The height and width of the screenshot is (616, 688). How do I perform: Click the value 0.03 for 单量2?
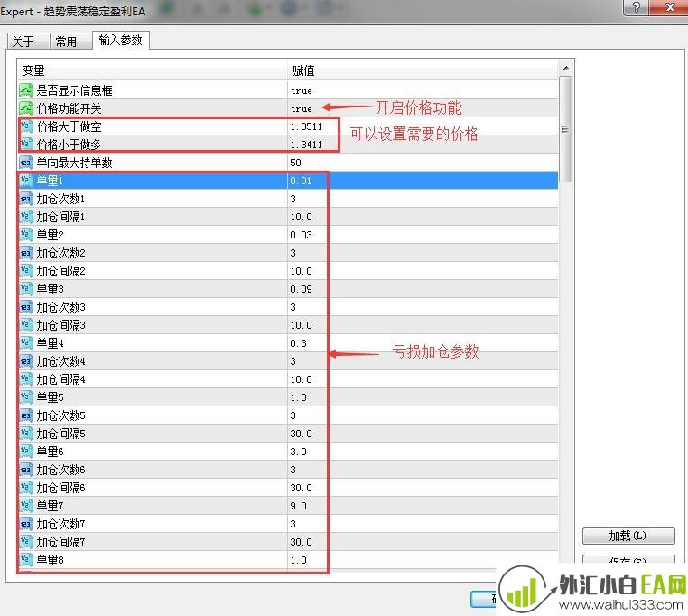pyautogui.click(x=301, y=235)
